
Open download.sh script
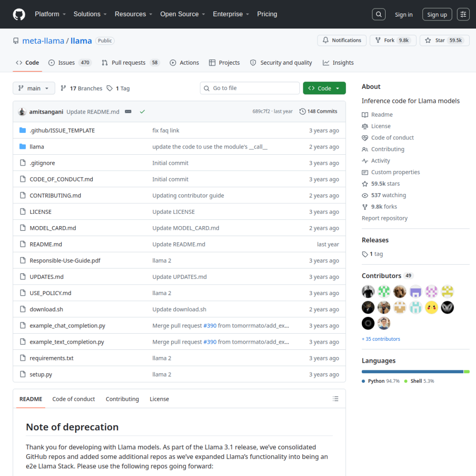47,309
